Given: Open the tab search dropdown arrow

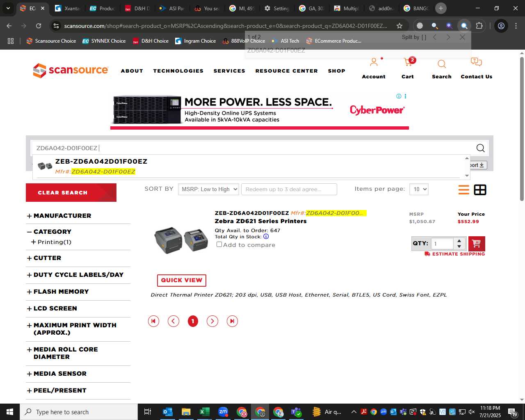Looking at the screenshot, I should (8, 8).
